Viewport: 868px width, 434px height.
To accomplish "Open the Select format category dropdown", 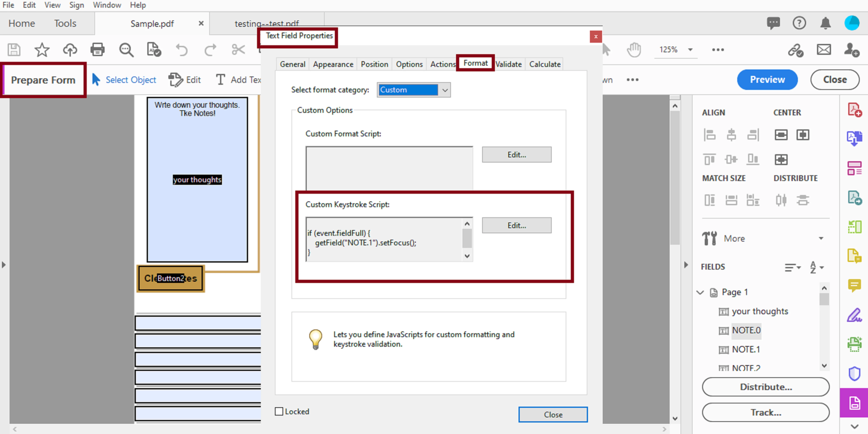I will (x=445, y=90).
